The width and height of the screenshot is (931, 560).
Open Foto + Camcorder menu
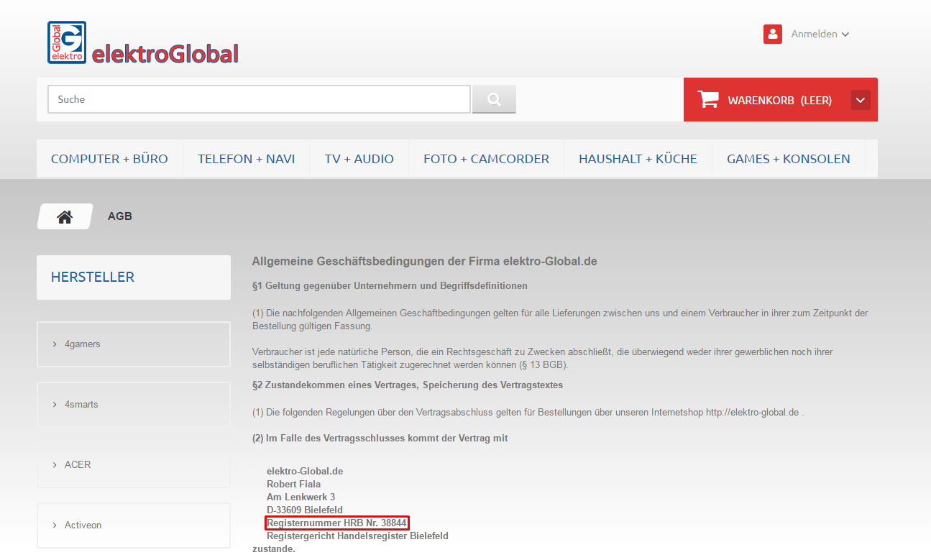(x=486, y=159)
